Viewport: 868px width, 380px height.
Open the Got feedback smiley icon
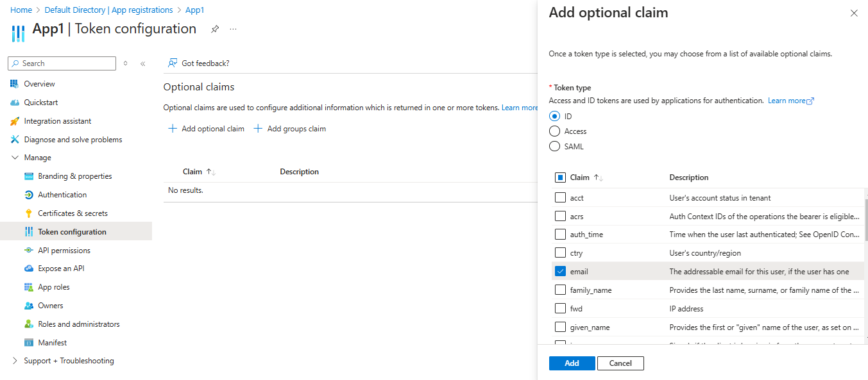172,63
